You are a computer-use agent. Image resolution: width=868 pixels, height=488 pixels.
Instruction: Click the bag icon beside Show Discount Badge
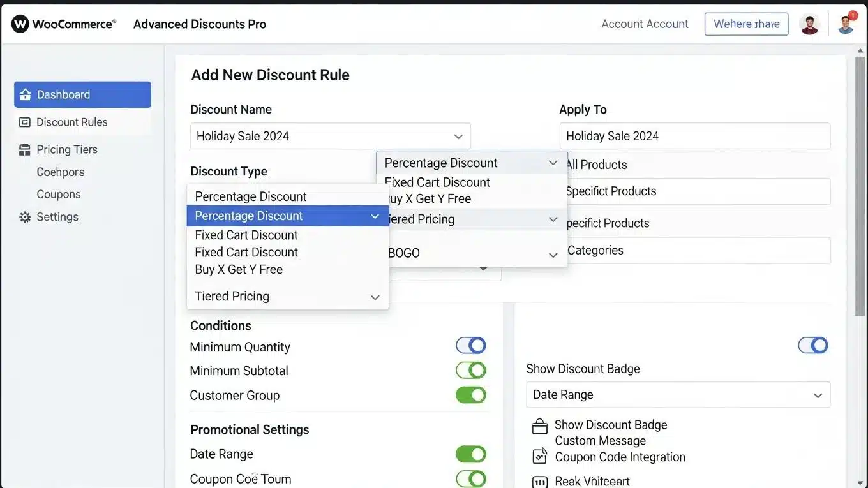tap(540, 426)
